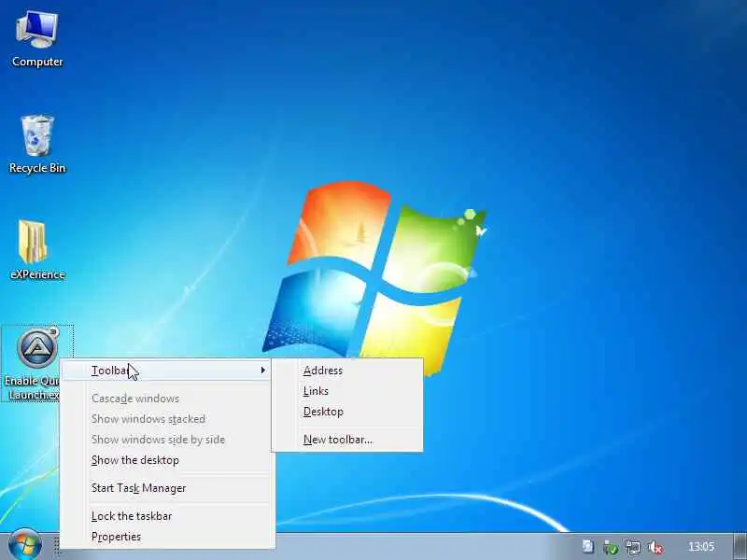
Task: Click the network tray icon
Action: (633, 547)
